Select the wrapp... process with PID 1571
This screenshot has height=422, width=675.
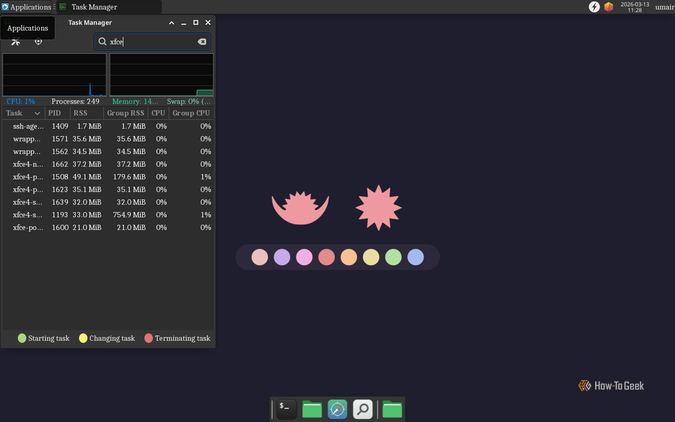[27, 139]
